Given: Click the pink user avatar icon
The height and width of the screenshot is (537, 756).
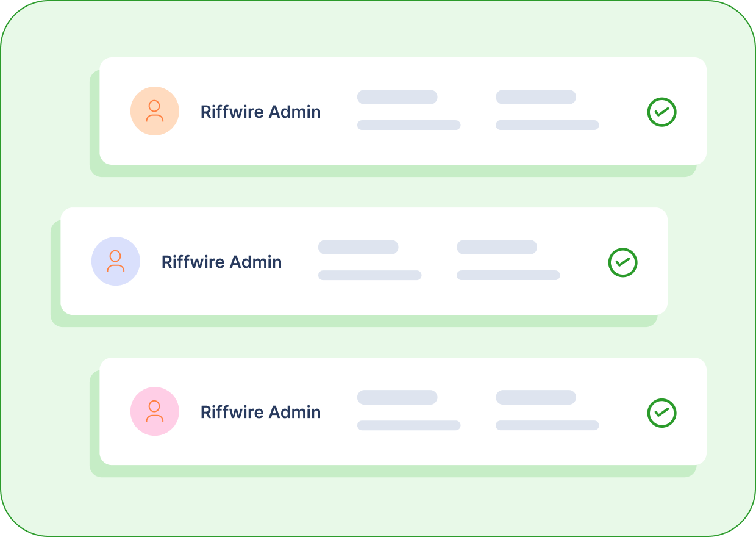Looking at the screenshot, I should [155, 411].
